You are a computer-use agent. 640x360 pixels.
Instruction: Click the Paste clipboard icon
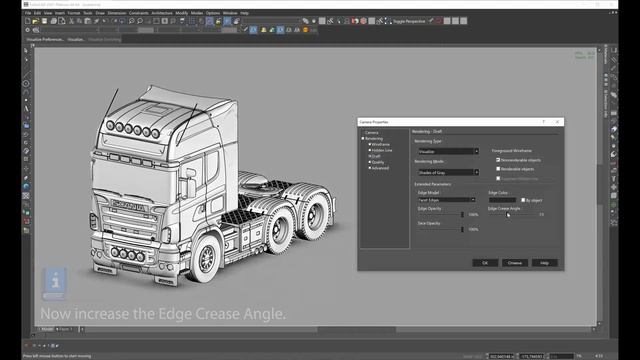point(88,21)
